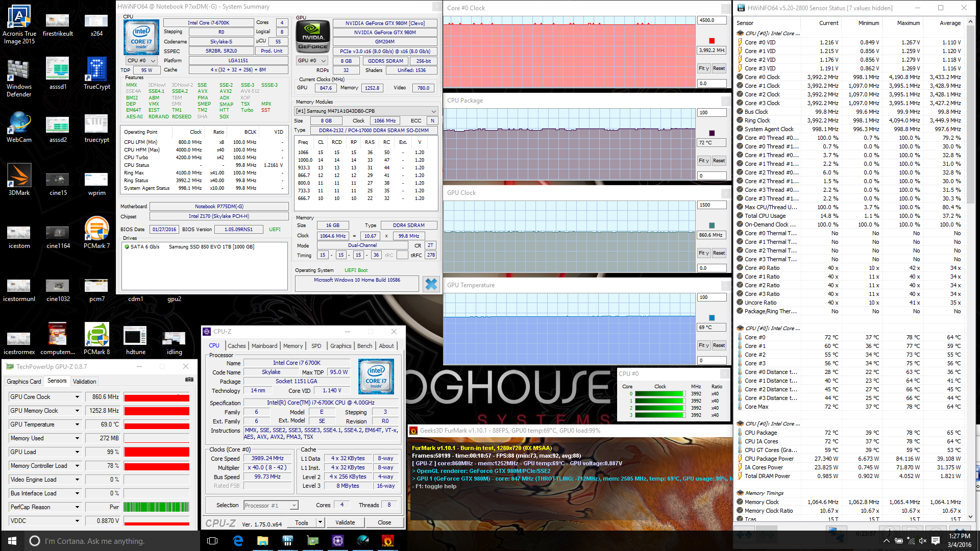Open the GPU-Z Validation tab

84,382
